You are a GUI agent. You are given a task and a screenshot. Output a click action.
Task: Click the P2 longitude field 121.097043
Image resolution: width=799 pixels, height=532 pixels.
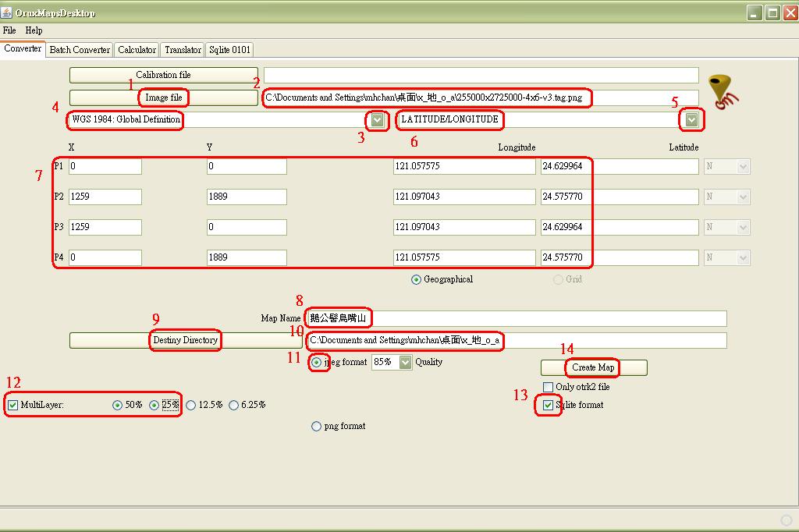(x=464, y=197)
